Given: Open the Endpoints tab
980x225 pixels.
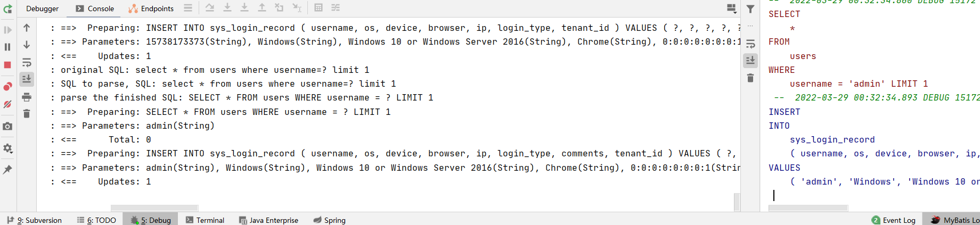Looking at the screenshot, I should 151,9.
